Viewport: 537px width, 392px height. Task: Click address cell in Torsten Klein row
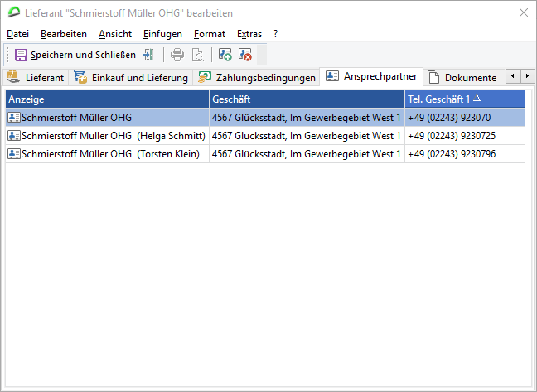(x=307, y=153)
